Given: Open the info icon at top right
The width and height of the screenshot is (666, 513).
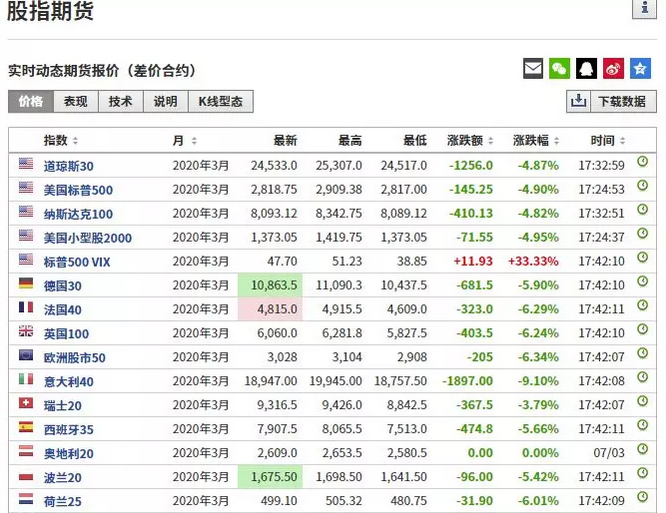Looking at the screenshot, I should 644,8.
